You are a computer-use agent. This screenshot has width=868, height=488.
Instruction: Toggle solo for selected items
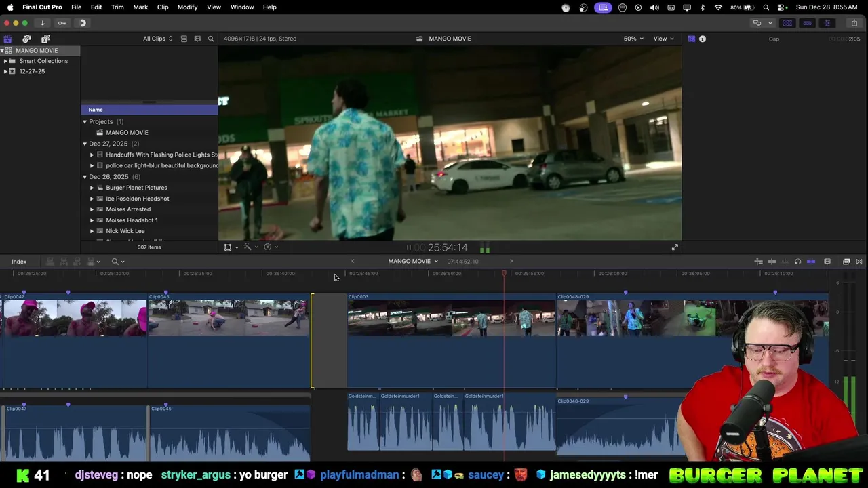pos(797,262)
